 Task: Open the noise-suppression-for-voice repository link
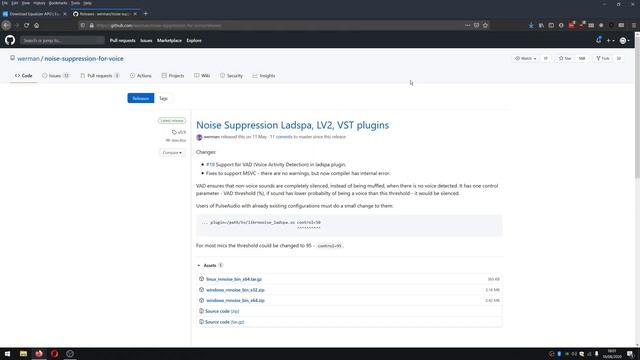[x=84, y=58]
